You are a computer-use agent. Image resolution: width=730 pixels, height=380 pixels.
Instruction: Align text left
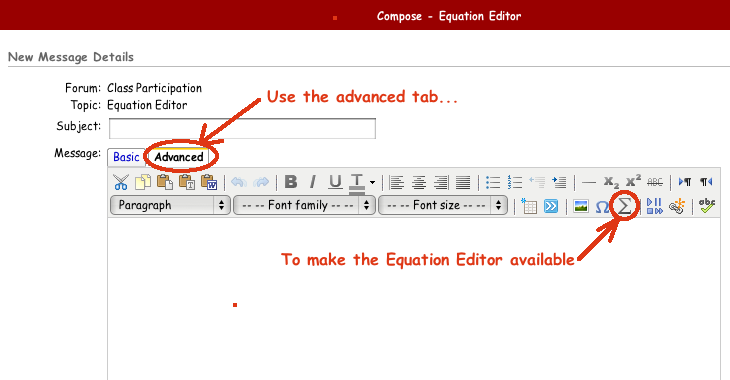pos(397,182)
